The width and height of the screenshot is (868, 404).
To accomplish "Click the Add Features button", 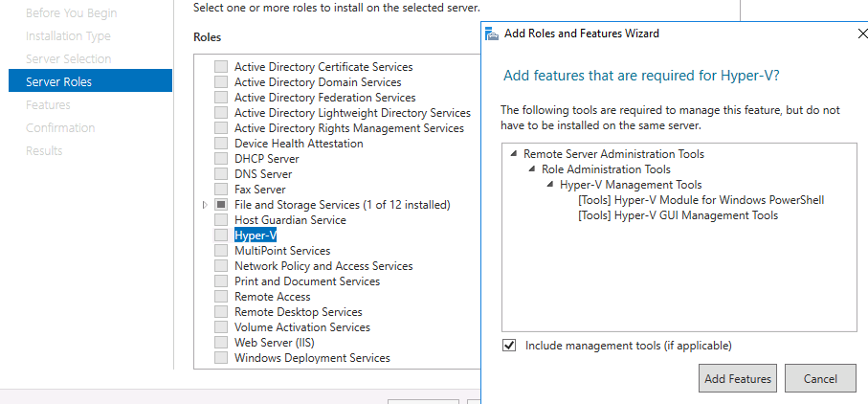I will [x=737, y=378].
